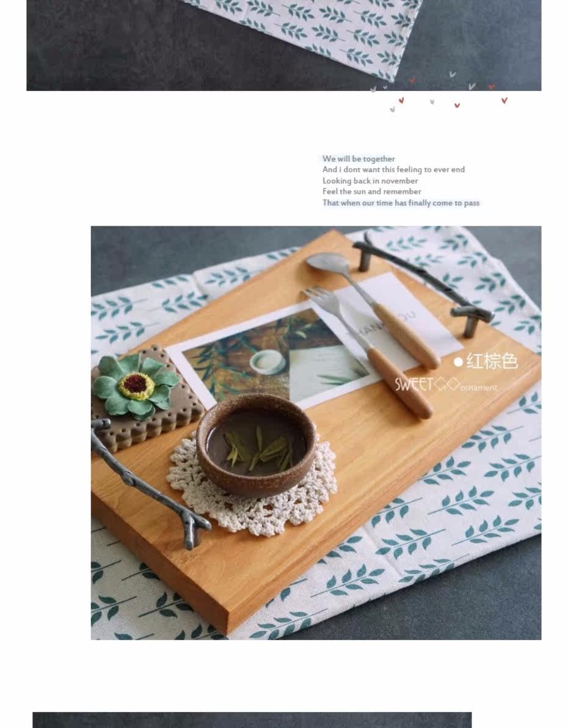
Task: Click the 'Looking back in november' line
Action: click(x=370, y=180)
